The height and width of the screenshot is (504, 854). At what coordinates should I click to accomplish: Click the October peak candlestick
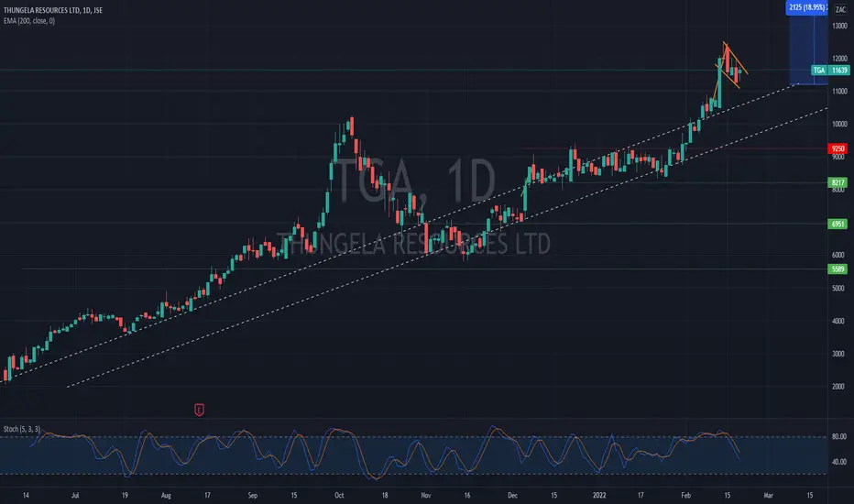click(352, 126)
